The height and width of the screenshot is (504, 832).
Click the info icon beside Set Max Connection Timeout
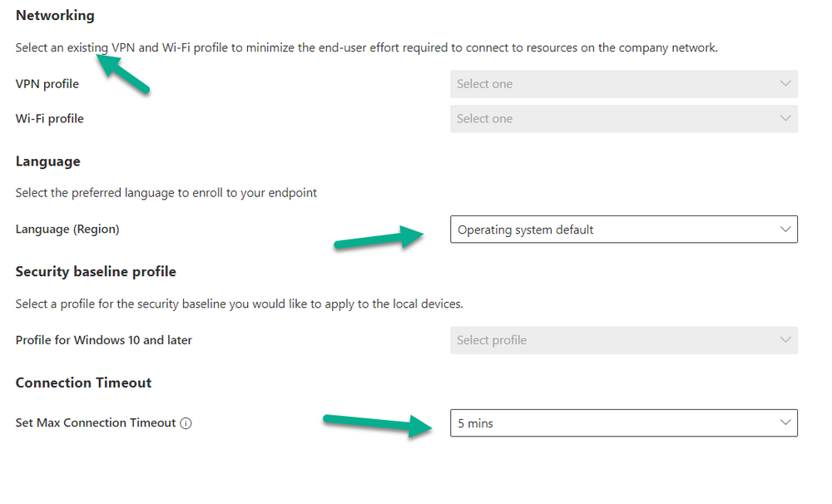pyautogui.click(x=186, y=423)
